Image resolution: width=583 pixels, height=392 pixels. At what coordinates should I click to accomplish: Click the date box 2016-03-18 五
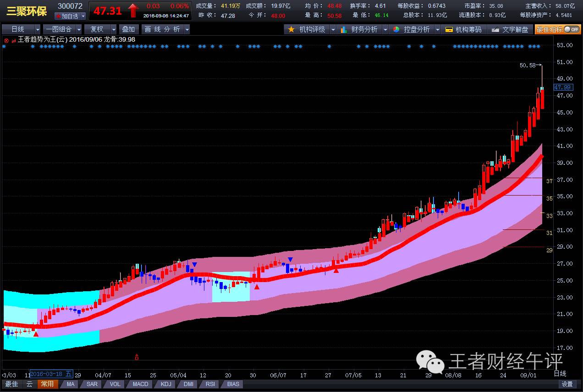pos(51,374)
